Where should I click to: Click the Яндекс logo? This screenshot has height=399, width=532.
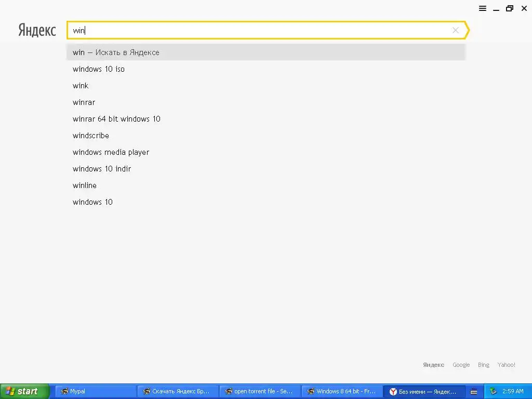tap(37, 30)
